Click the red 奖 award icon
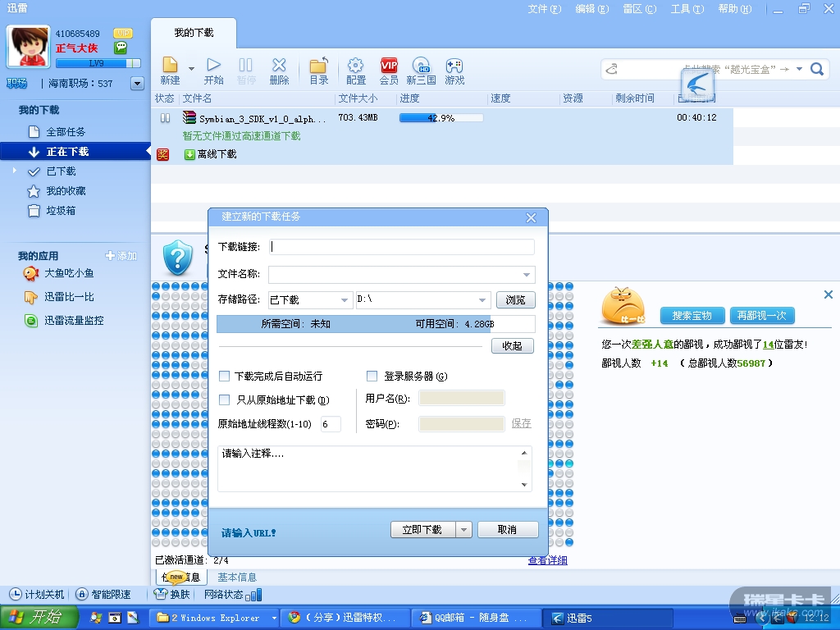 [163, 155]
